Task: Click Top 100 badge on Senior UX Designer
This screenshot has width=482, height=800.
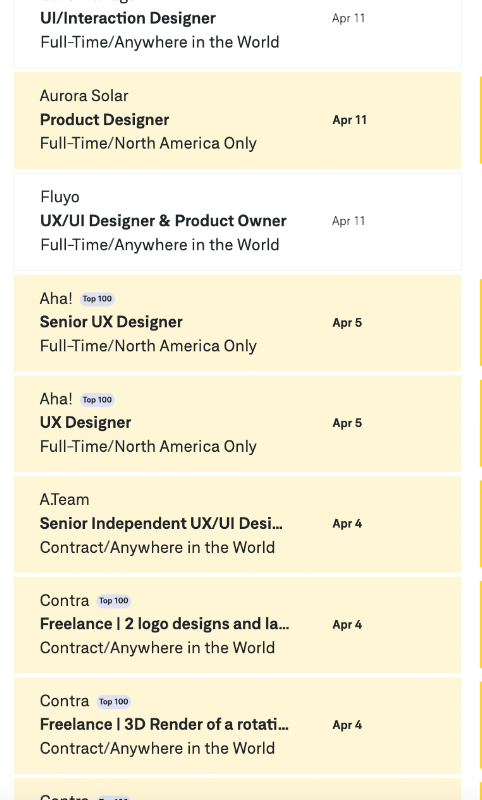Action: [x=97, y=299]
